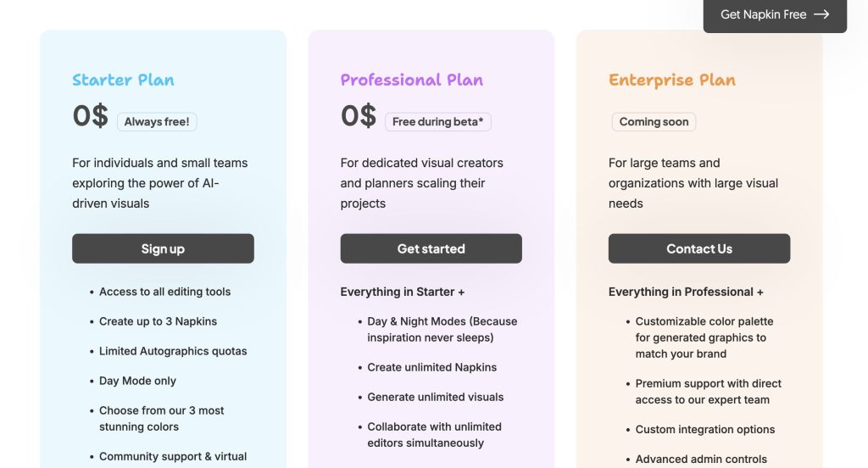Click the Everything in Starter + text

pos(403,292)
